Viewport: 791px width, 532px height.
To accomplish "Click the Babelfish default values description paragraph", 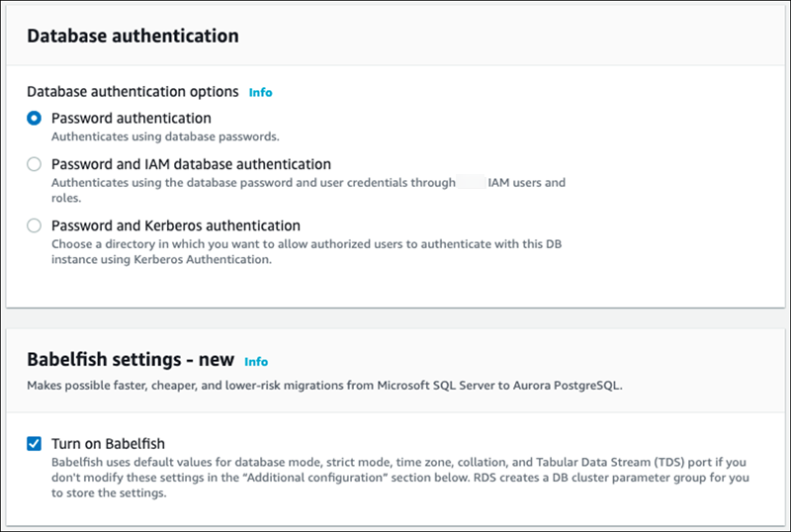I will [395, 478].
